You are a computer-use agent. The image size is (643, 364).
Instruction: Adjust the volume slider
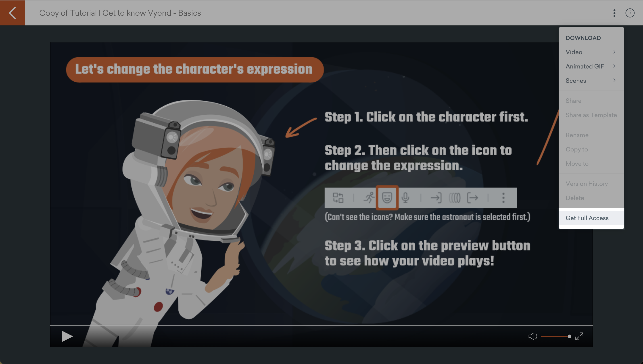[556, 336]
